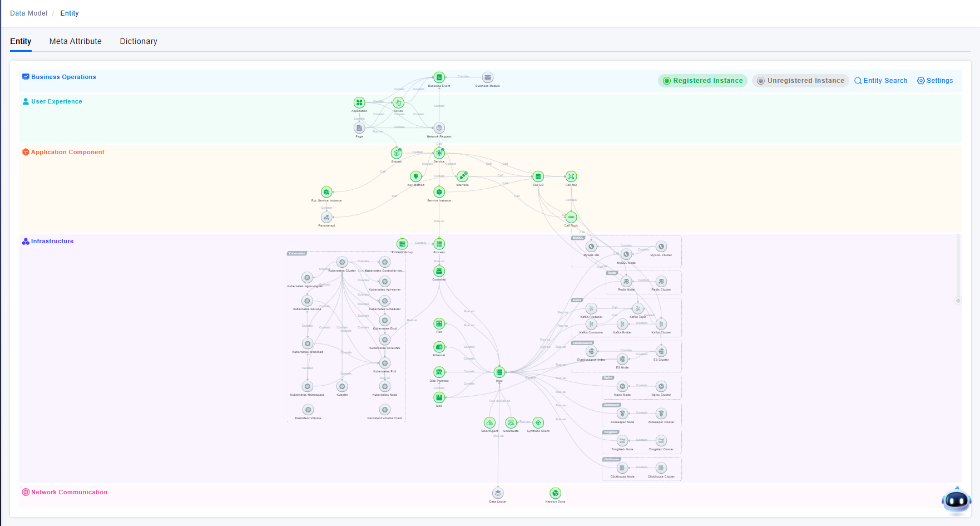Open the Dictionary tab
The width and height of the screenshot is (980, 526).
[x=138, y=41]
